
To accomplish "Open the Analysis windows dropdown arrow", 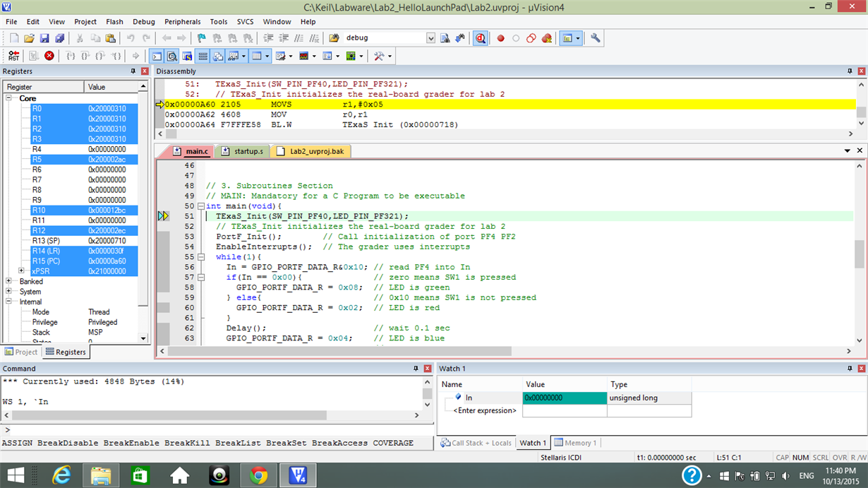I will [314, 56].
